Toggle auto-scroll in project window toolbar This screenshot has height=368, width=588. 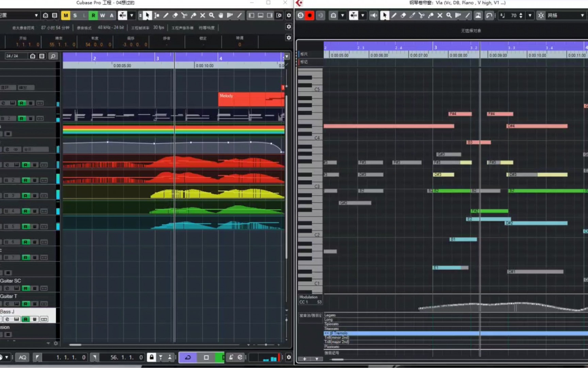click(122, 15)
